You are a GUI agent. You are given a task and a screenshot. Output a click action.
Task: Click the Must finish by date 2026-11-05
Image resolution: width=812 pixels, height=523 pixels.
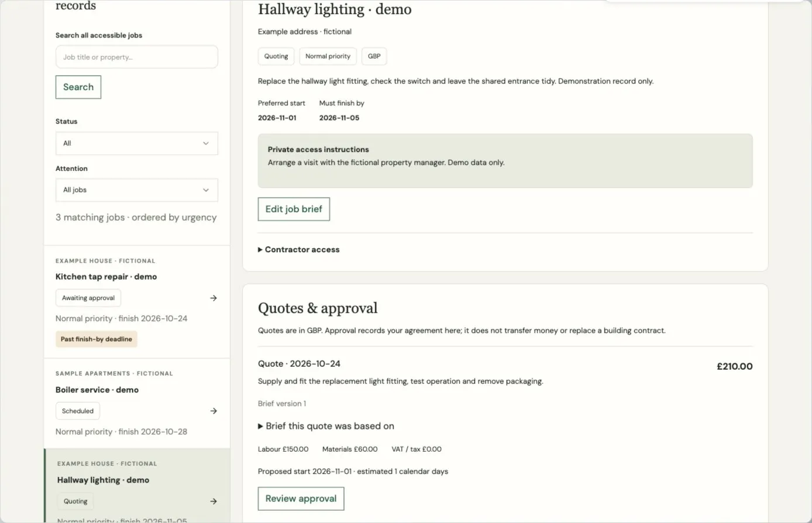point(339,118)
